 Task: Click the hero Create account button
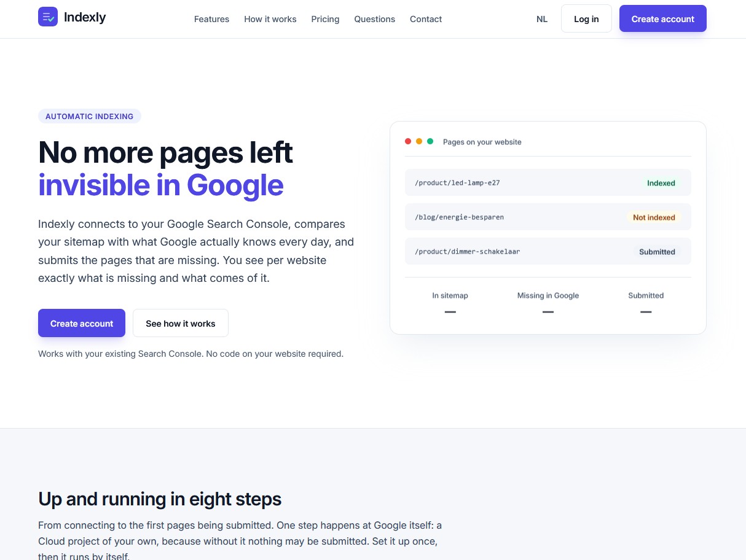click(82, 323)
